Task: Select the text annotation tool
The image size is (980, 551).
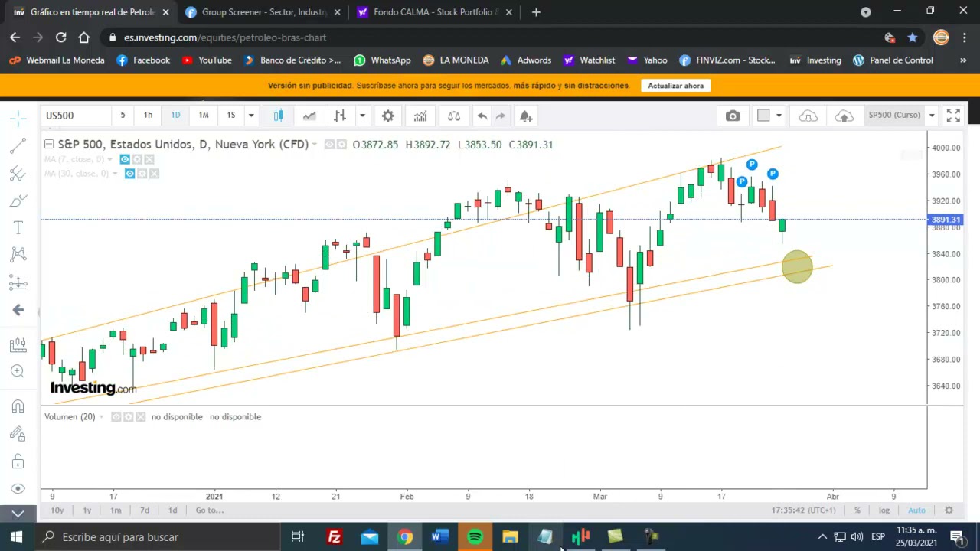Action: tap(18, 227)
